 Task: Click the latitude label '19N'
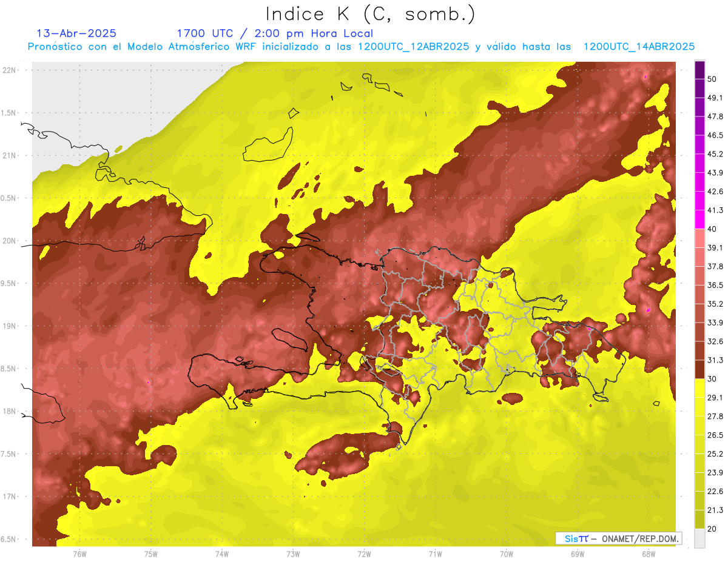tap(10, 326)
